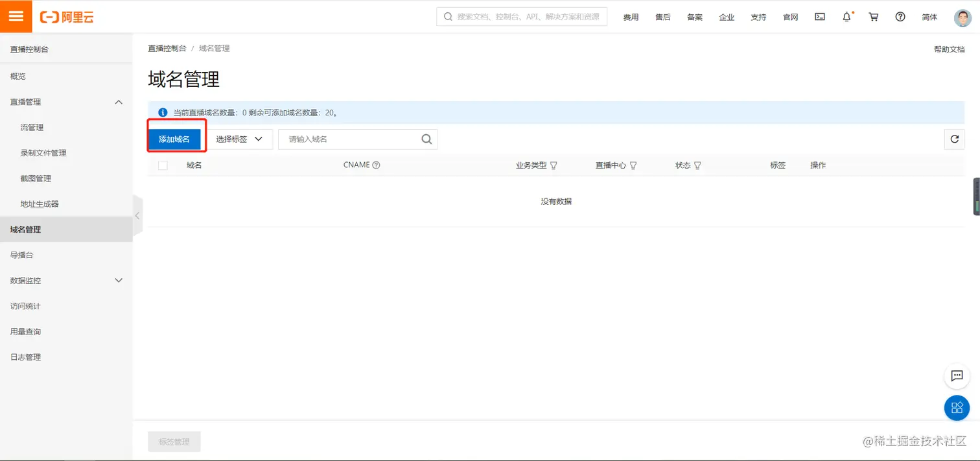Refresh the domain list
The height and width of the screenshot is (461, 980).
click(954, 139)
